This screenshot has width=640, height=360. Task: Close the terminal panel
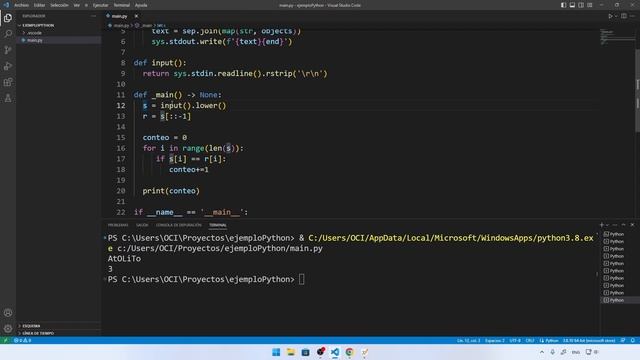(x=632, y=225)
